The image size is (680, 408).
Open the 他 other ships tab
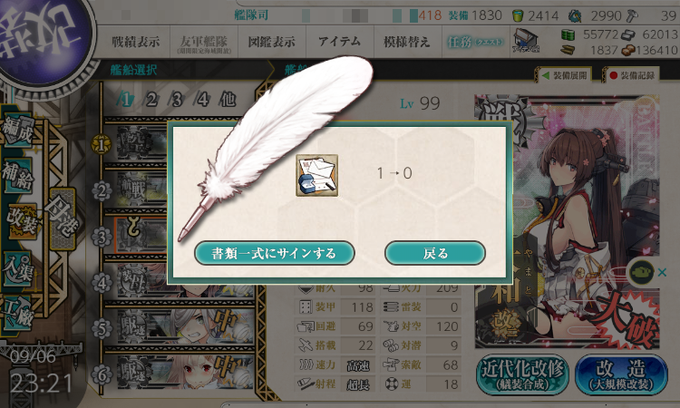point(228,100)
